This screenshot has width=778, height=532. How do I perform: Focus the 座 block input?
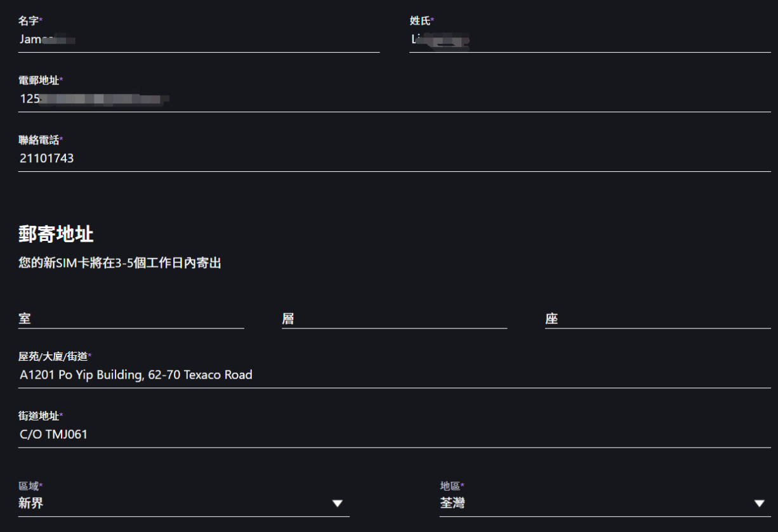tap(658, 319)
